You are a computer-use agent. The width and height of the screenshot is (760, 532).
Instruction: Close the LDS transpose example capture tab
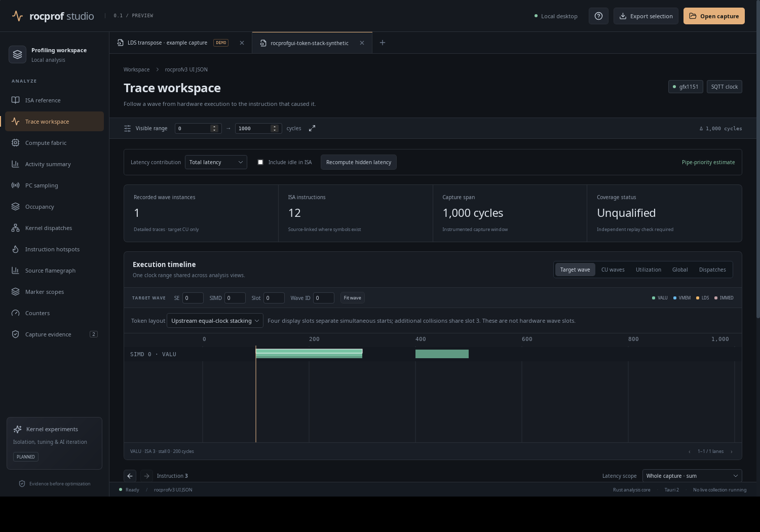point(242,43)
